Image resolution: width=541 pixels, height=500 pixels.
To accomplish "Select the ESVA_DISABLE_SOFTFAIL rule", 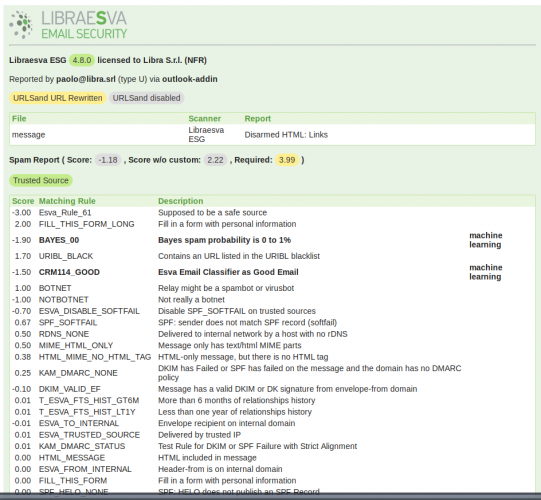I will tap(89, 311).
